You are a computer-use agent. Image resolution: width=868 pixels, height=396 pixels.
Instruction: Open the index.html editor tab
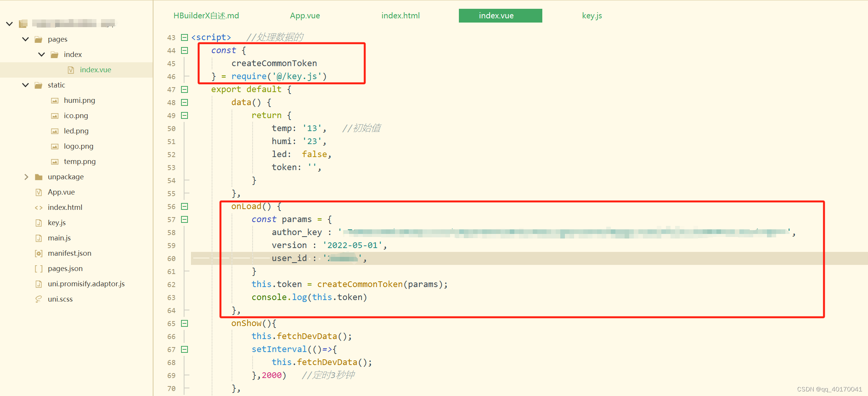401,16
